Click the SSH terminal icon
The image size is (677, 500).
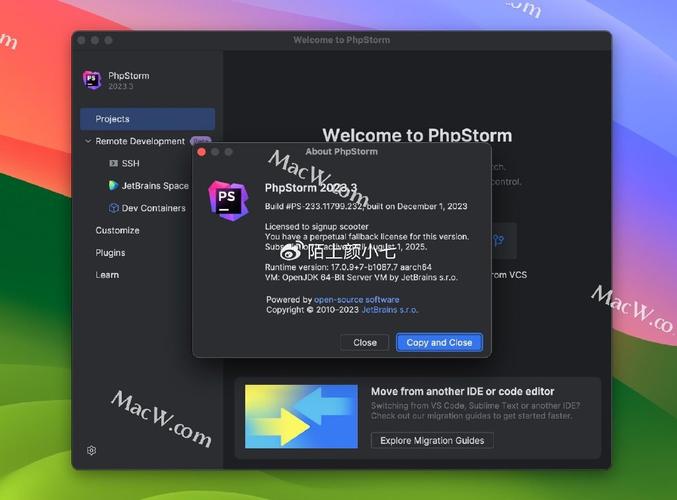[x=114, y=163]
